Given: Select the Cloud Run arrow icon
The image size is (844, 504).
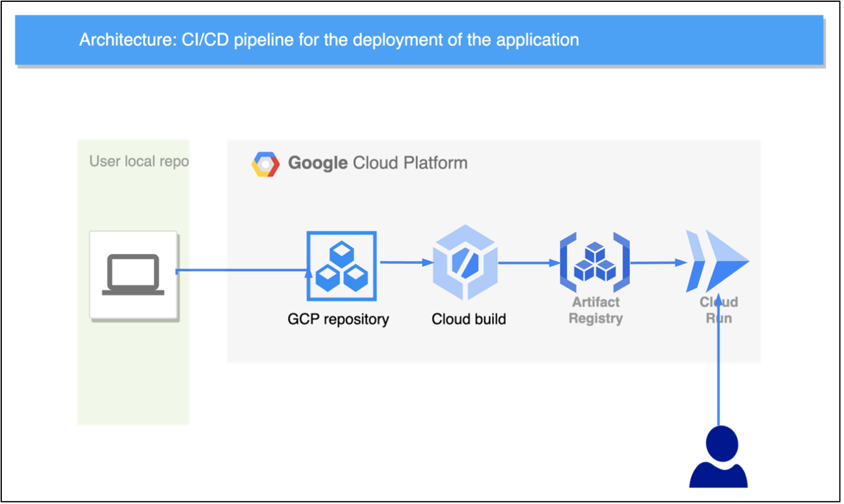Looking at the screenshot, I should [x=719, y=263].
